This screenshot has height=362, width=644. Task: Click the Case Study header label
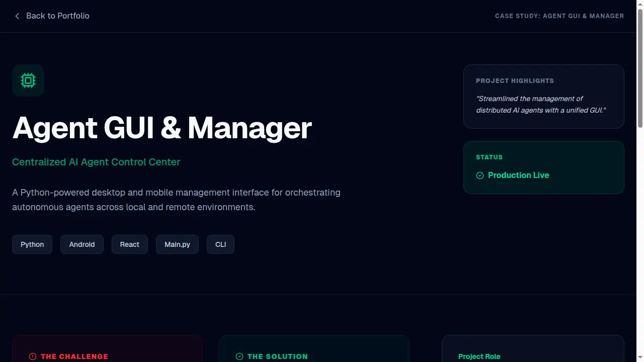point(559,16)
